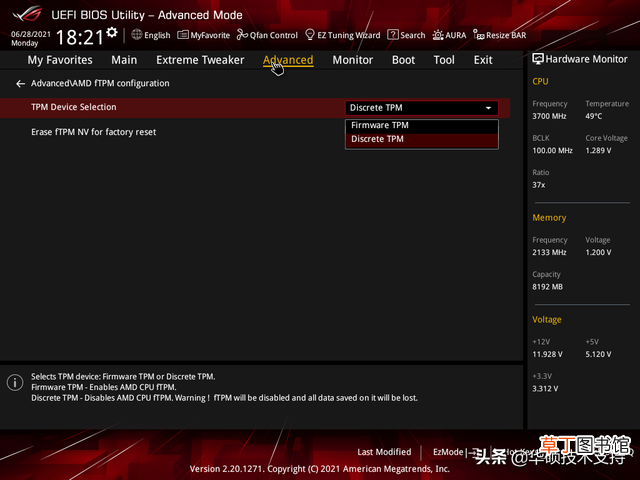Screen dimensions: 640x480
Task: Click BCLK value 100.00 MHz
Action: (x=552, y=151)
